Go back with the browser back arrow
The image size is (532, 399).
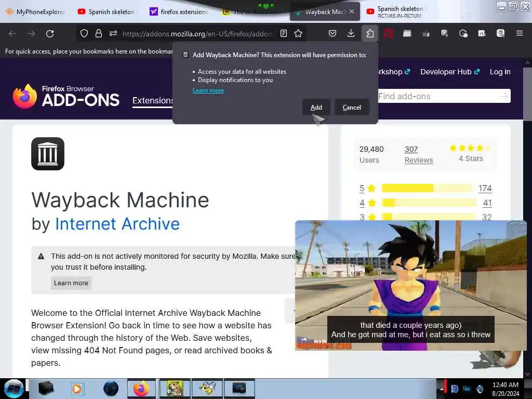(12, 33)
